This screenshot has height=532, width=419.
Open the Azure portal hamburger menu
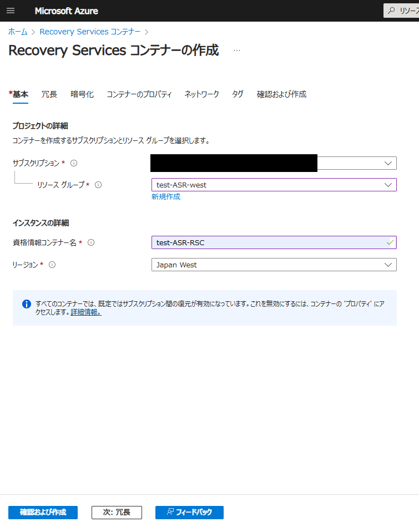click(x=11, y=11)
